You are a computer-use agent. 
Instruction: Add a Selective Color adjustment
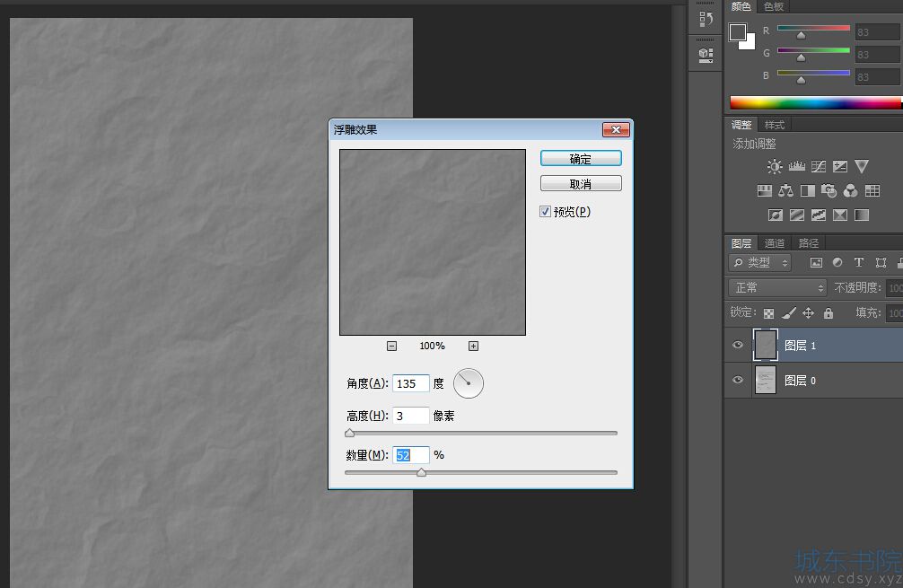pyautogui.click(x=840, y=215)
